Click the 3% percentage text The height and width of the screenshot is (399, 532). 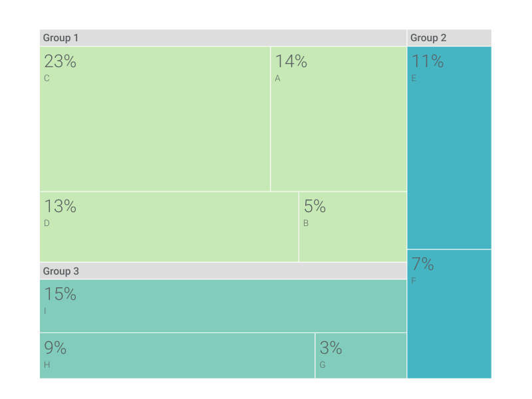331,348
